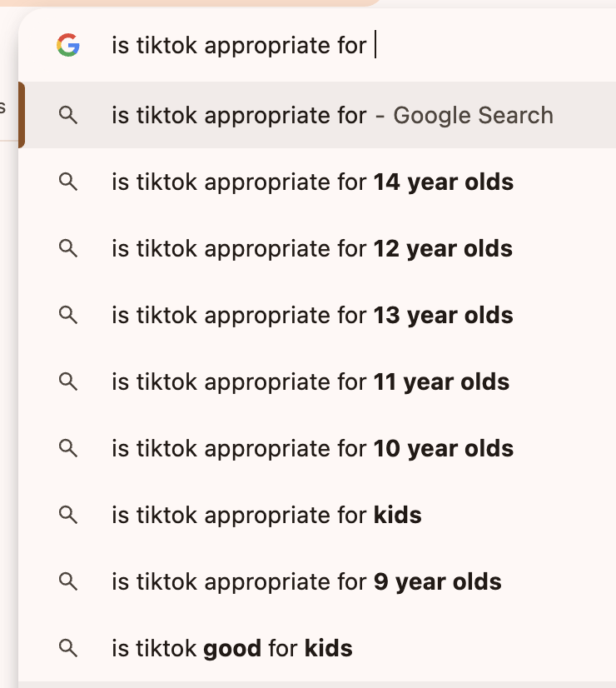Select suggestion 'is tiktok appropriate for kids'
The height and width of the screenshot is (688, 616).
pos(266,516)
